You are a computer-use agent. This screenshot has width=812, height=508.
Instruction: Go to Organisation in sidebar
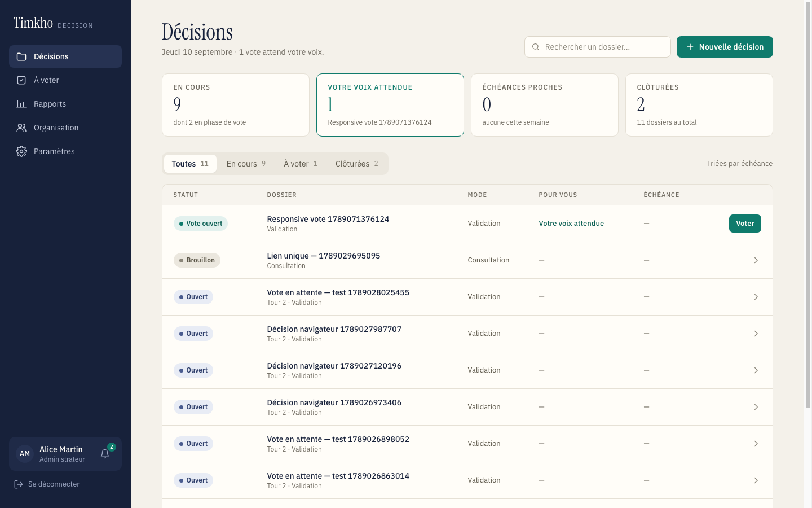point(65,128)
